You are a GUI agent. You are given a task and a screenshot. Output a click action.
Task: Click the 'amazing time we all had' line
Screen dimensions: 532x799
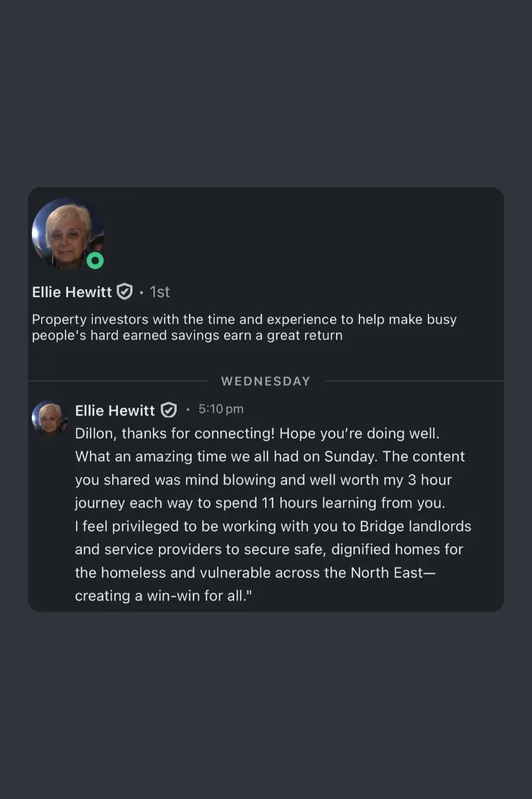[x=269, y=456]
